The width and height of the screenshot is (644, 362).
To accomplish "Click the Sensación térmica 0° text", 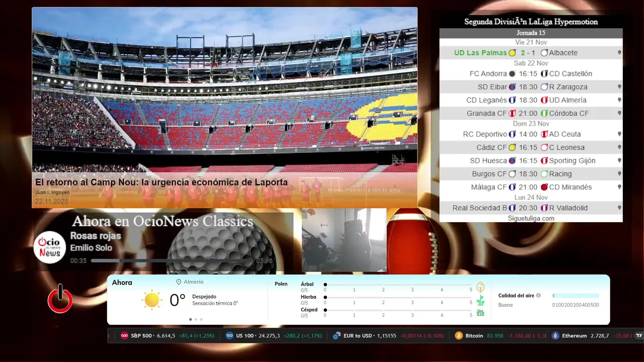I will pyautogui.click(x=215, y=304).
